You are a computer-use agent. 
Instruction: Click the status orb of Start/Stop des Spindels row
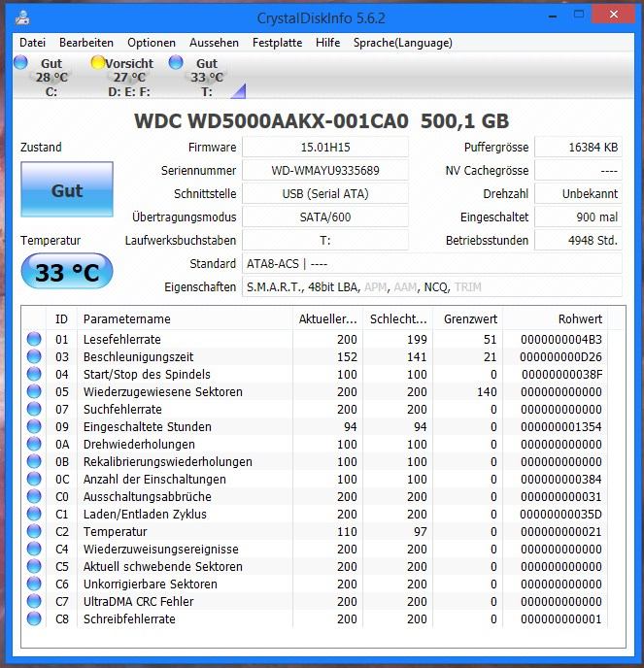(34, 374)
